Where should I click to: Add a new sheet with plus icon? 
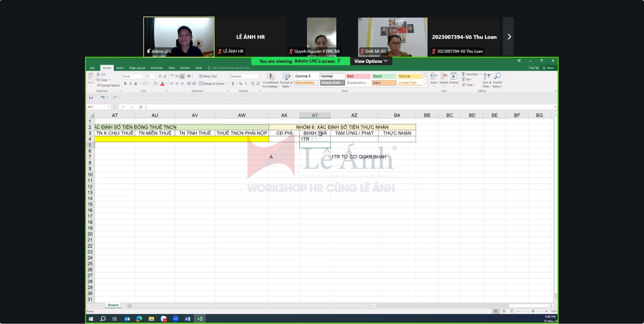coord(130,306)
